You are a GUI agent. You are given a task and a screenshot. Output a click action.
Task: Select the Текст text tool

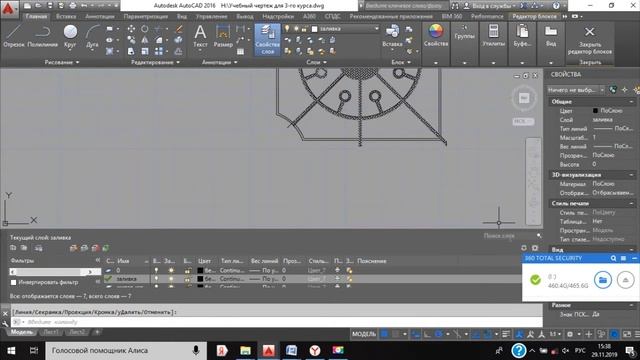(x=200, y=36)
